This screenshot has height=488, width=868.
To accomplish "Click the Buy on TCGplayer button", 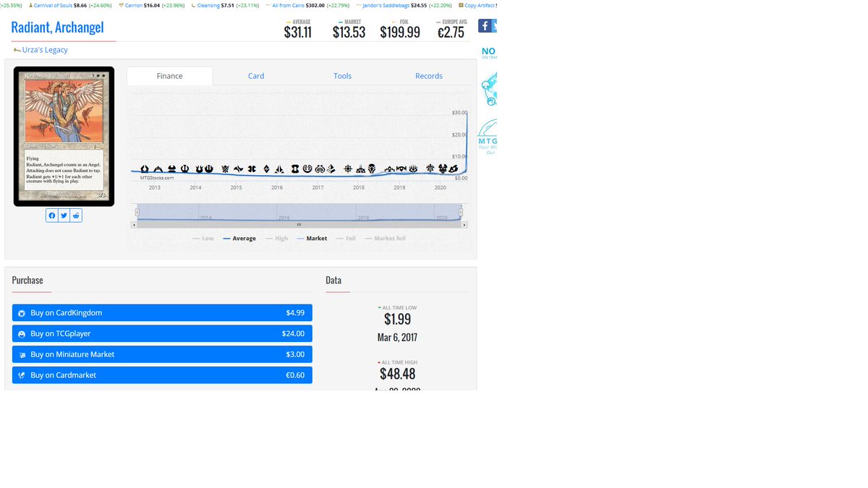I will [162, 333].
